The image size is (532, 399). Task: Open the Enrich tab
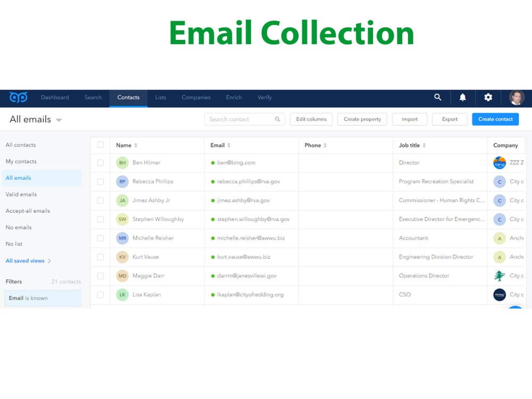coord(234,97)
